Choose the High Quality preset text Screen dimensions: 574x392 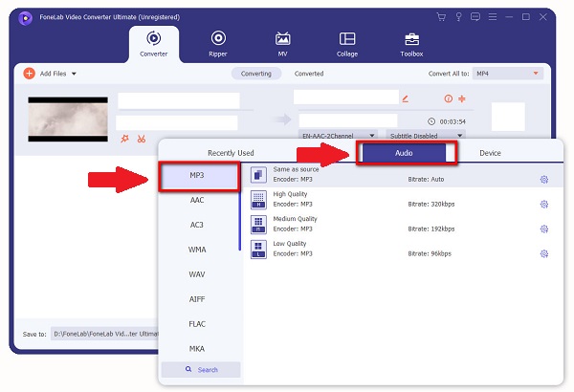click(290, 194)
